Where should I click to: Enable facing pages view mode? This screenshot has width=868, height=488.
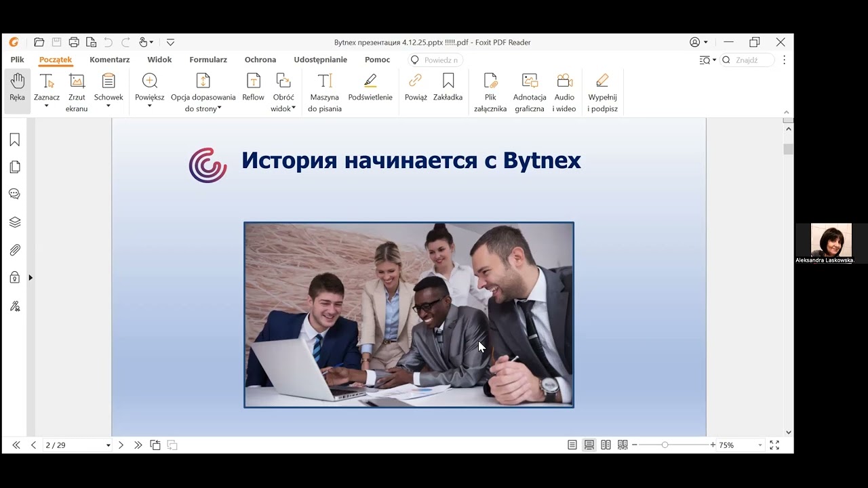click(606, 445)
